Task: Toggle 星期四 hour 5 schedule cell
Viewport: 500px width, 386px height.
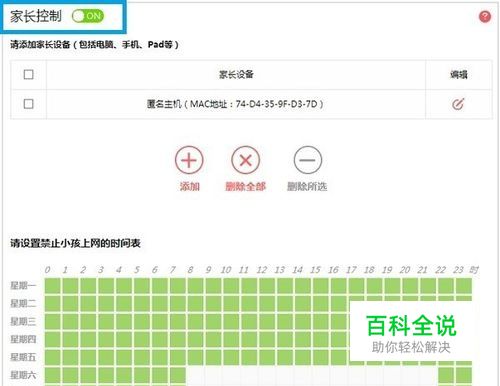Action: pos(142,339)
